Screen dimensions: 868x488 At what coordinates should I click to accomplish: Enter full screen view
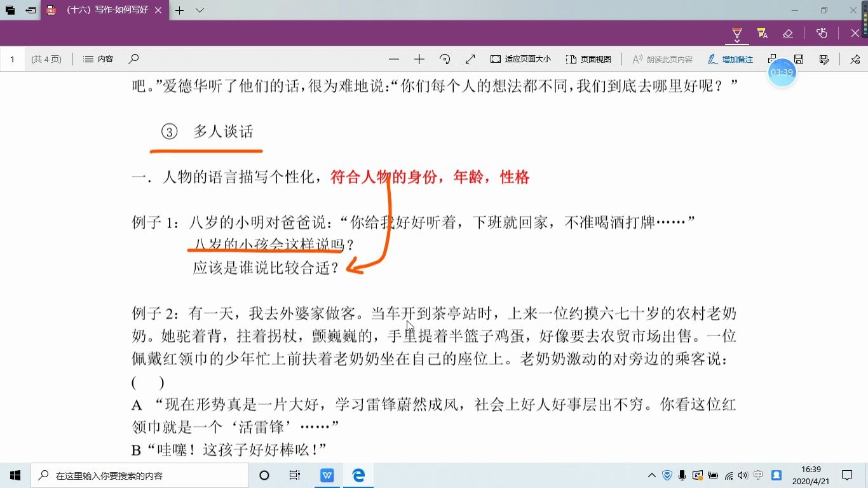[x=470, y=59]
